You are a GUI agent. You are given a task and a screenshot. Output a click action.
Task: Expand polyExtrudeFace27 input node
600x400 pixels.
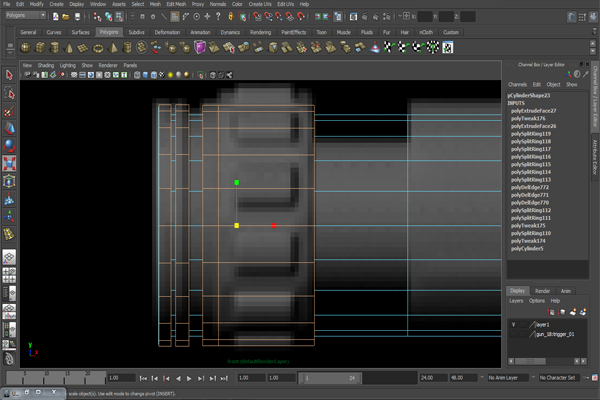pyautogui.click(x=533, y=111)
